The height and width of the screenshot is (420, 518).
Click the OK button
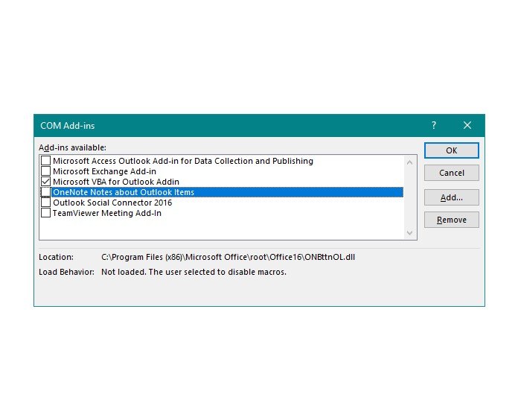pyautogui.click(x=451, y=150)
